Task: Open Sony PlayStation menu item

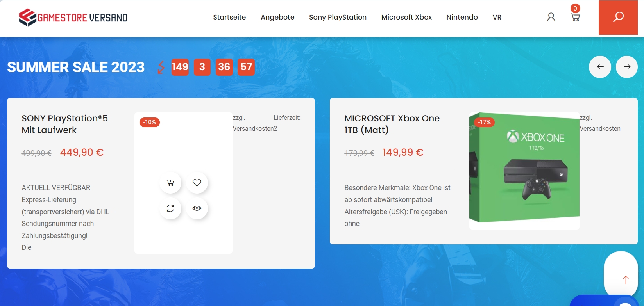Action: (x=338, y=17)
